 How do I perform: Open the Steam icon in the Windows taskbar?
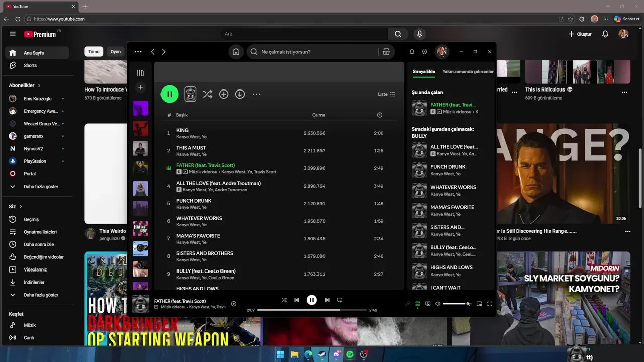click(322, 354)
